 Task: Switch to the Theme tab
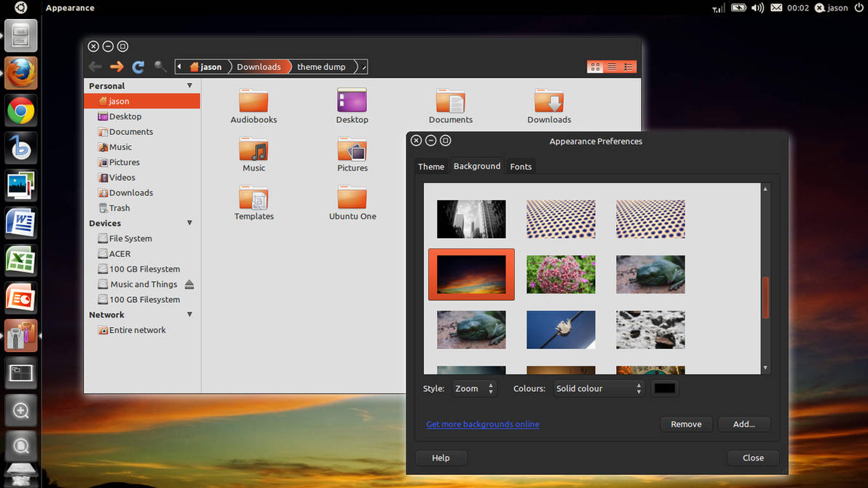[x=430, y=167]
